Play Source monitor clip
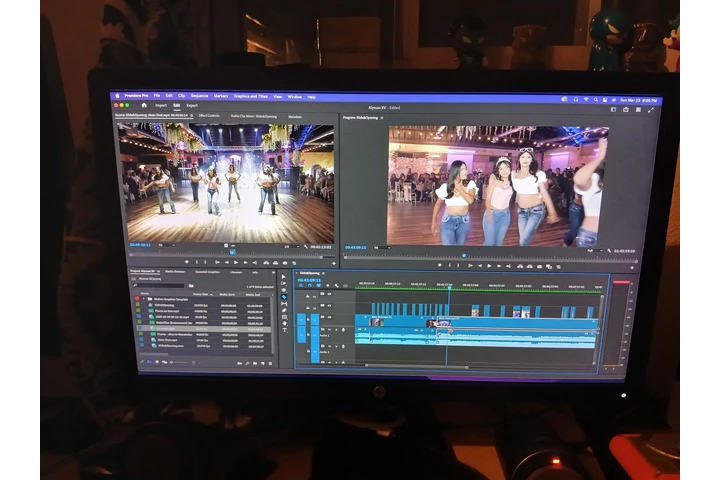This screenshot has height=480, width=720. coord(236,262)
